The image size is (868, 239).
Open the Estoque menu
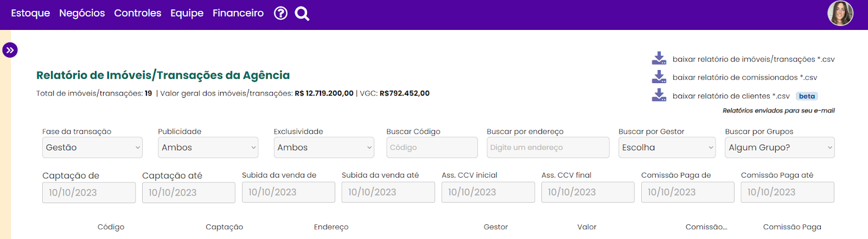point(30,13)
